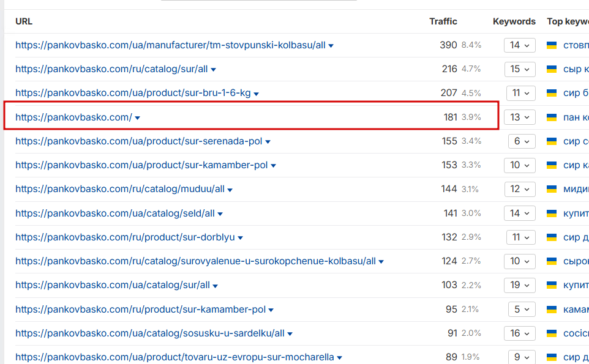Expand arrow next to sur-mocharella URL
Image resolution: width=589 pixels, height=364 pixels.
pos(340,358)
